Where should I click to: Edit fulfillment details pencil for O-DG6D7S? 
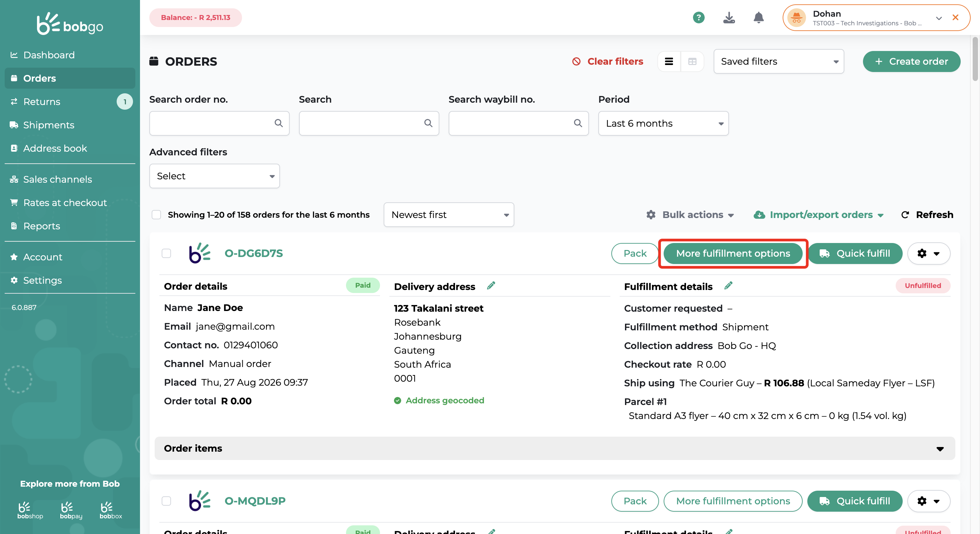[x=728, y=286]
